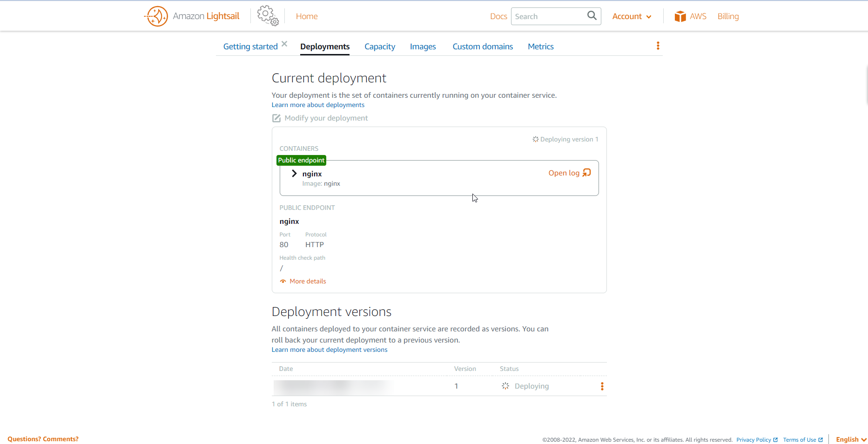This screenshot has height=444, width=868.
Task: Switch to the Getting started tab
Action: click(250, 47)
